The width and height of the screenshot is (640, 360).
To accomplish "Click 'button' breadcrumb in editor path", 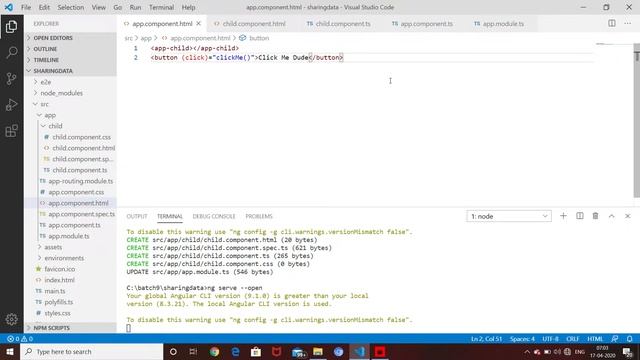I will (259, 38).
